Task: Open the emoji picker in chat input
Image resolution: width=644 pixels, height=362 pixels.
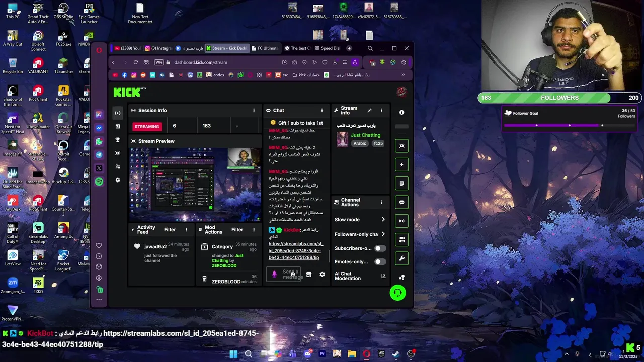Action: [293, 275]
